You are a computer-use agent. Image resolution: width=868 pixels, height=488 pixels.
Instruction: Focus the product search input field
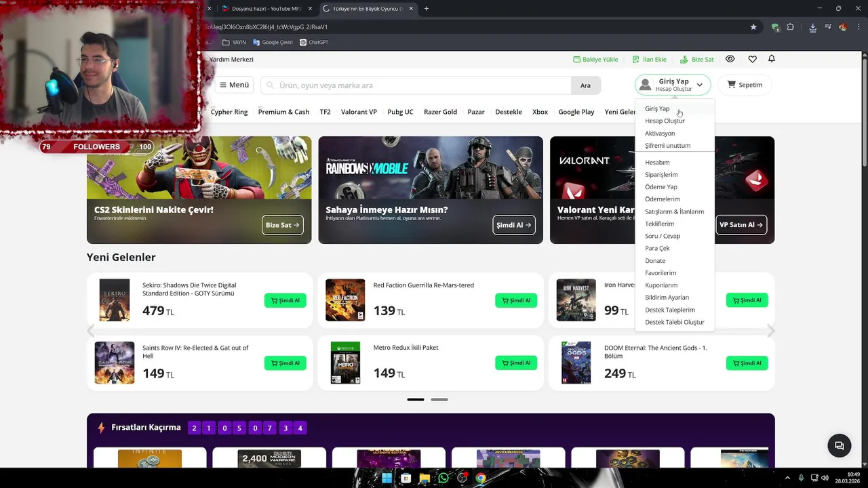pos(416,85)
